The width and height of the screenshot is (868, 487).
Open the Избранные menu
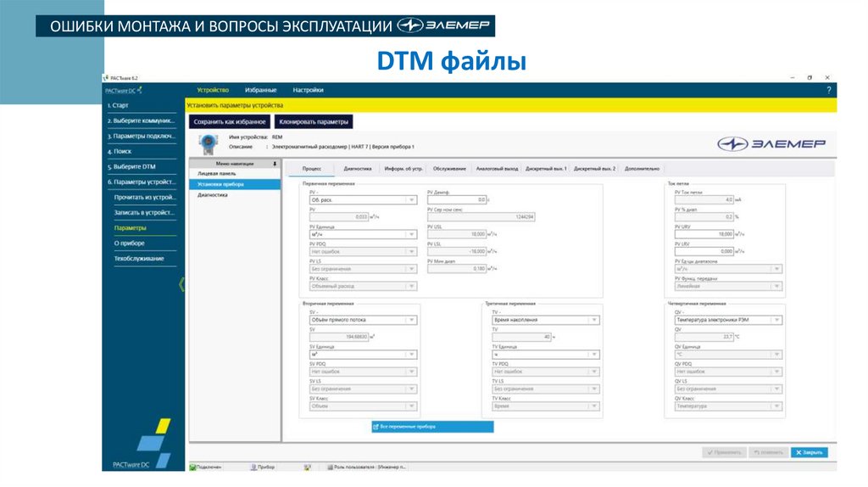pyautogui.click(x=260, y=89)
